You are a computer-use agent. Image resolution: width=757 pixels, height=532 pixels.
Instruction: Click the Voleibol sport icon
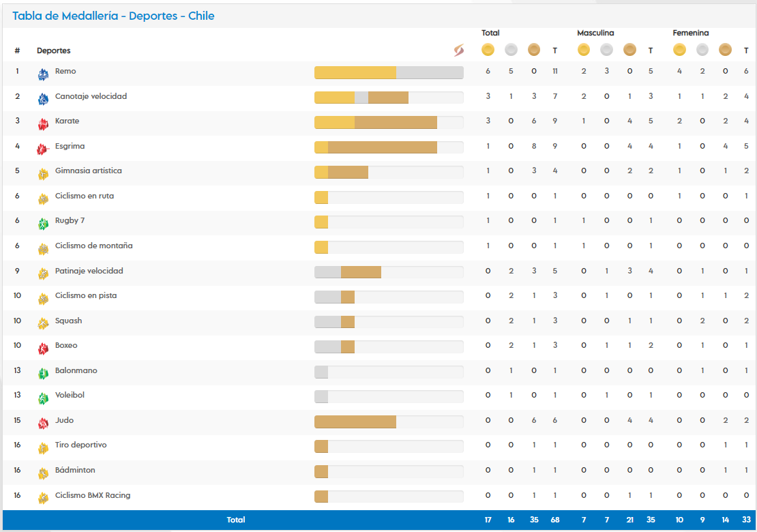pyautogui.click(x=43, y=398)
